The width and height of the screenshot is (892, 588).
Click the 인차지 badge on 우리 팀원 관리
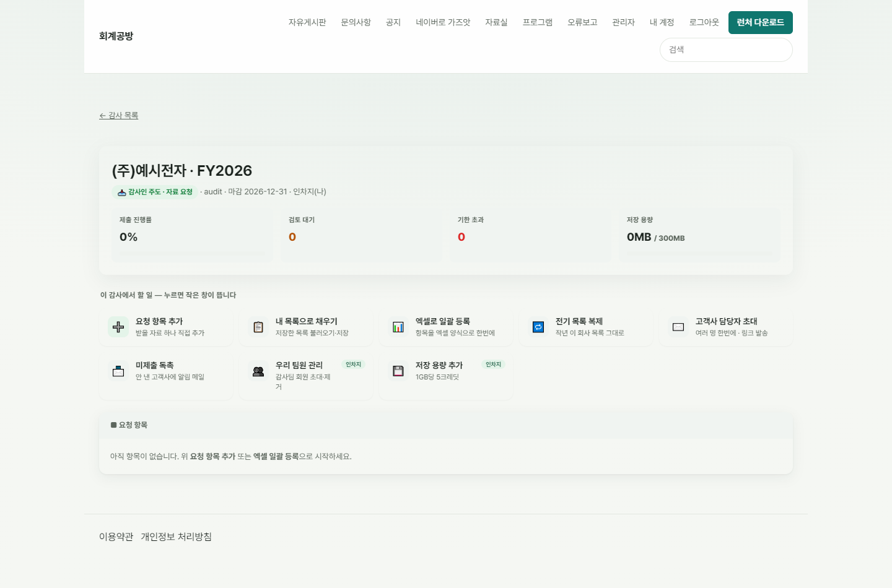pos(354,365)
